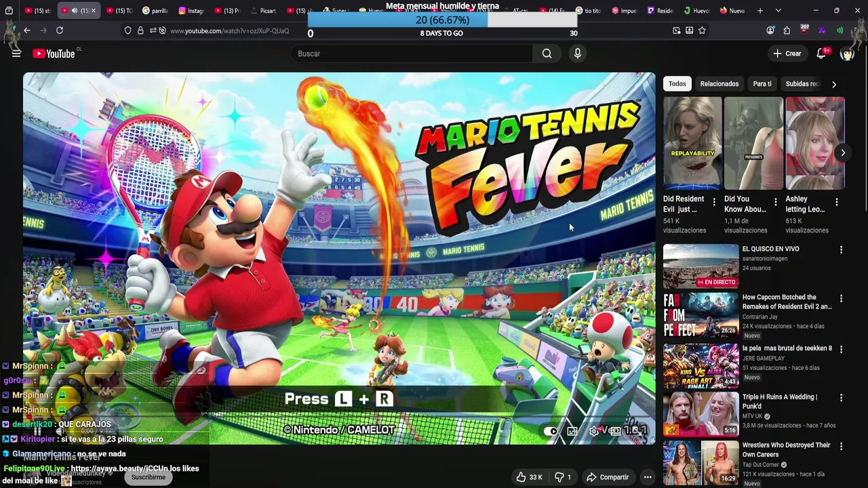
Task: Close the active YouTube tab
Action: [x=94, y=11]
